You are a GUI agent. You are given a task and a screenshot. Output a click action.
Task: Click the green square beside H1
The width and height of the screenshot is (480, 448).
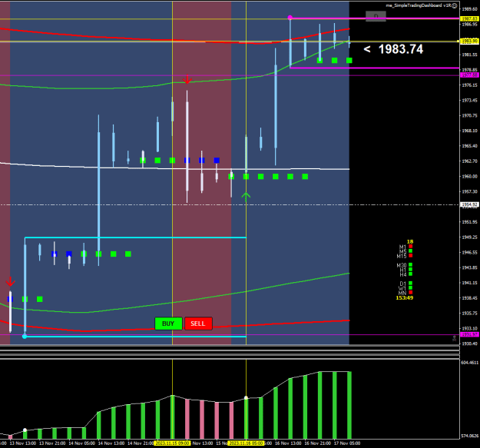411,270
